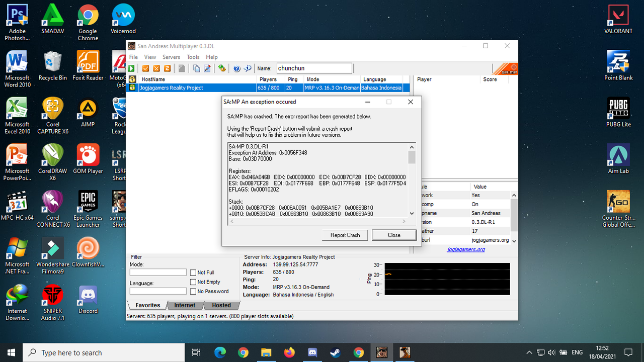
Task: Click Close button in the crash dialog
Action: click(x=394, y=235)
